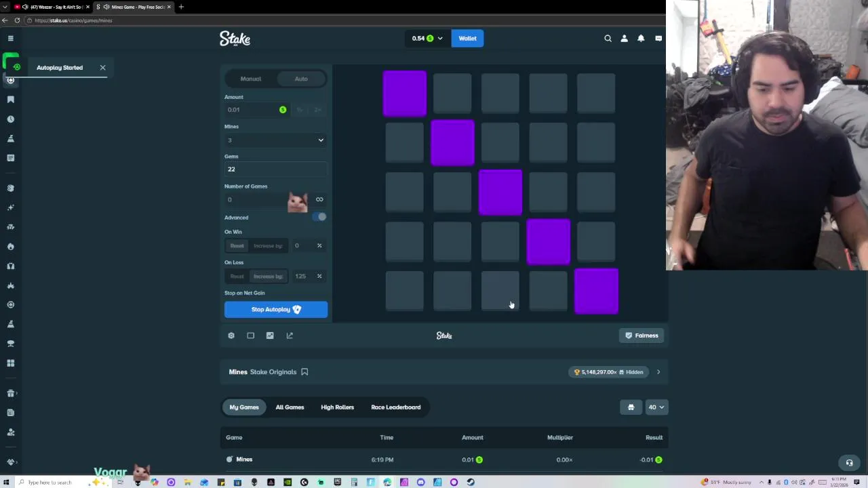Select Reset for On Loss
The image size is (868, 488).
[x=237, y=276]
